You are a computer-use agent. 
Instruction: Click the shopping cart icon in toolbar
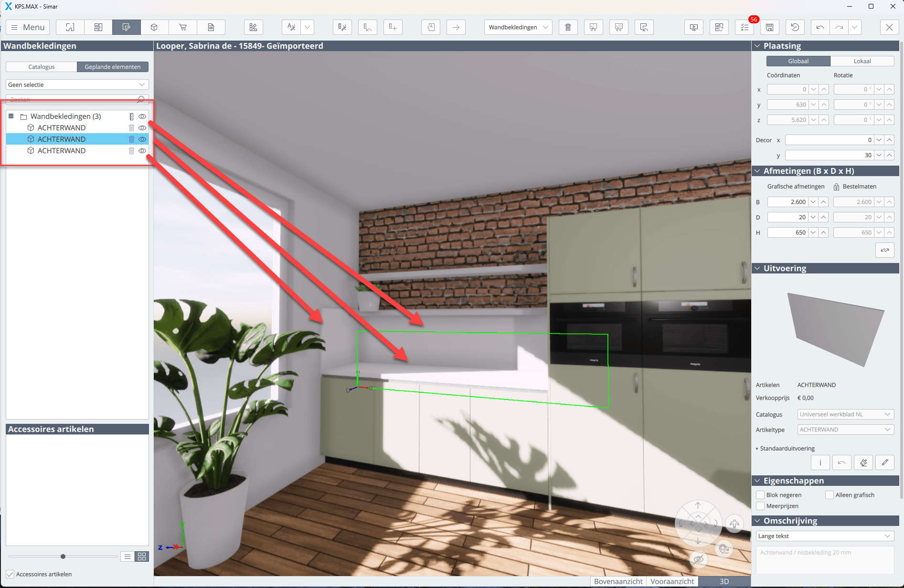coord(182,27)
